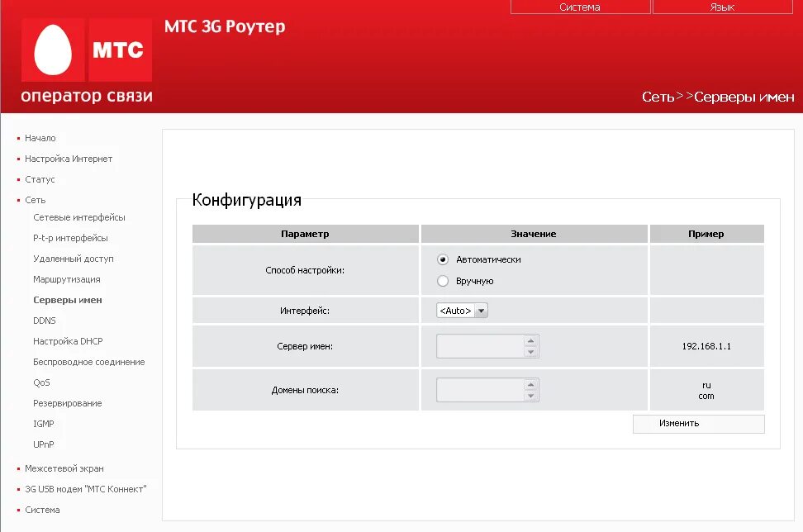Click up arrow in Домены поиска field

click(x=530, y=384)
